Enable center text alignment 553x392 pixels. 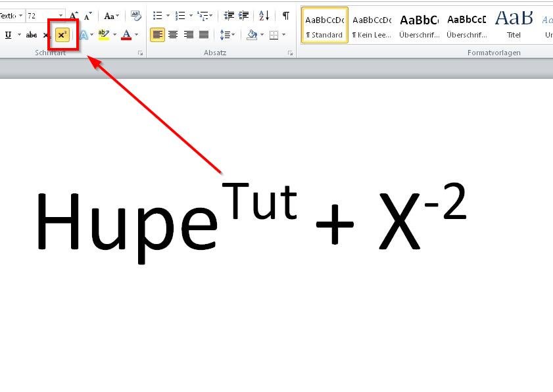point(172,35)
